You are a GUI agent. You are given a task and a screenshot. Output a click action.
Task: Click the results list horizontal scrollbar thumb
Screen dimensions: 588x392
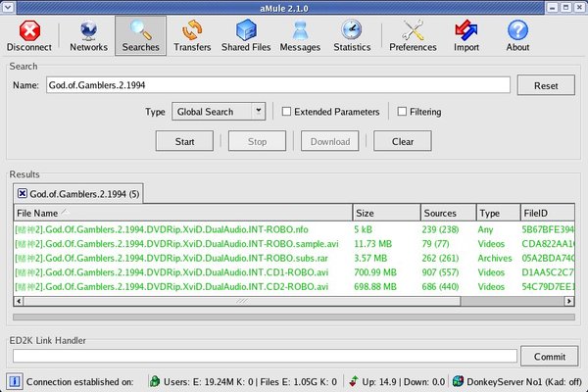(241, 301)
